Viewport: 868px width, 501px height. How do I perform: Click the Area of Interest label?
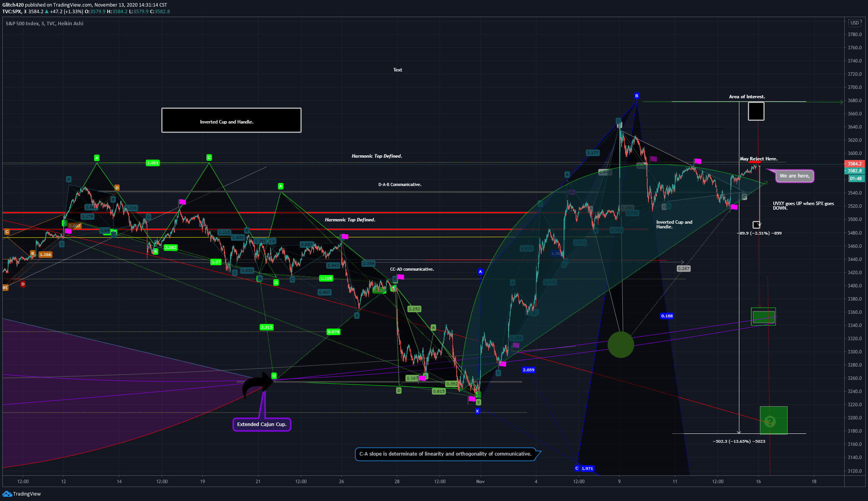tap(747, 97)
